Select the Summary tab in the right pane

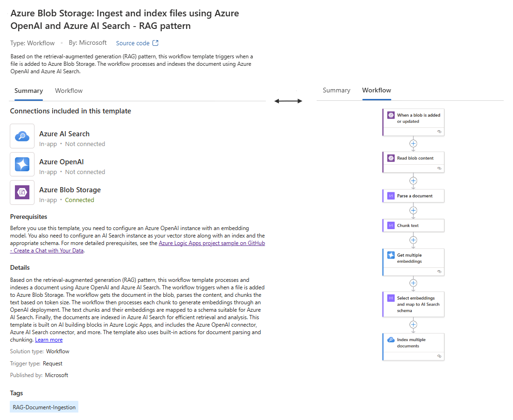tap(336, 90)
